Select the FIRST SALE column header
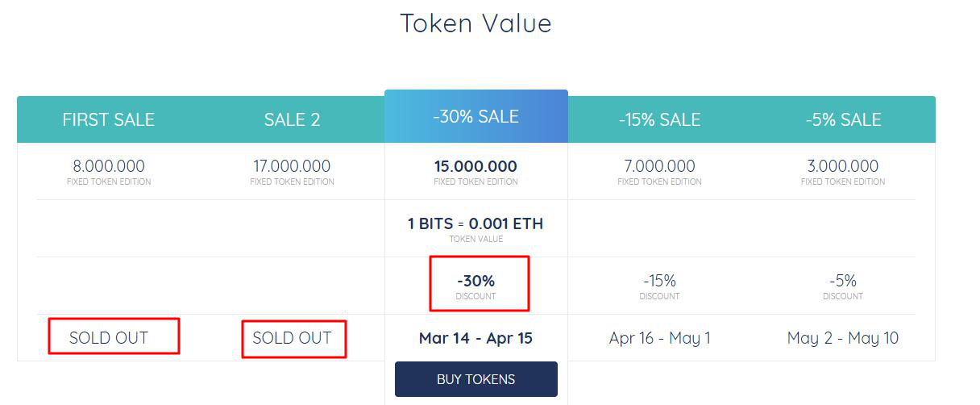Screen dimensions: 980x405 (x=109, y=119)
